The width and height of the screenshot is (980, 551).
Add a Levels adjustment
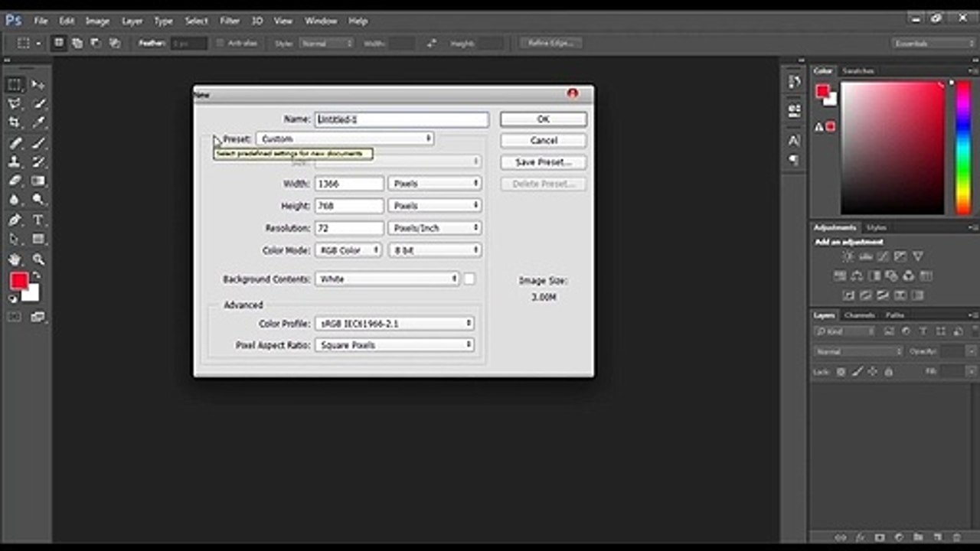tap(866, 256)
